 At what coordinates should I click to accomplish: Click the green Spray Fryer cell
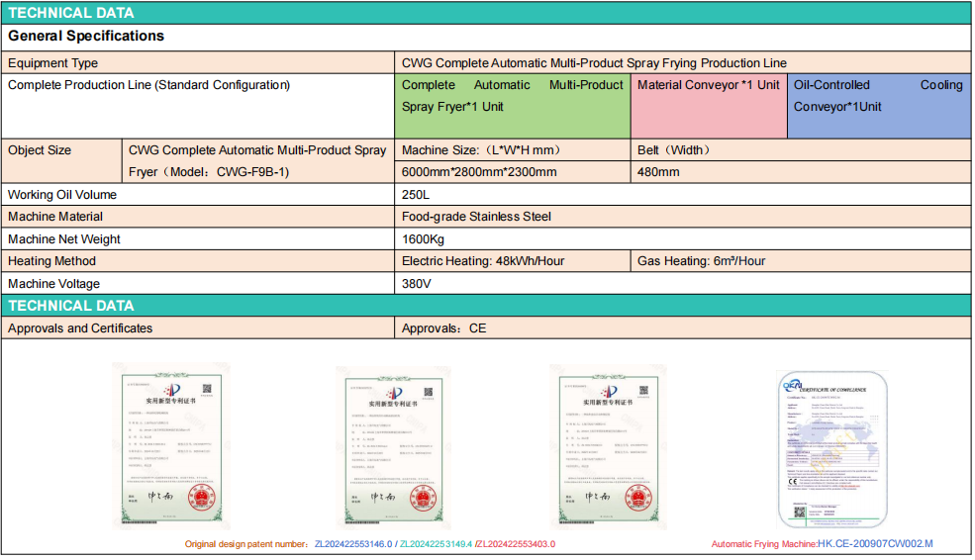pyautogui.click(x=512, y=96)
